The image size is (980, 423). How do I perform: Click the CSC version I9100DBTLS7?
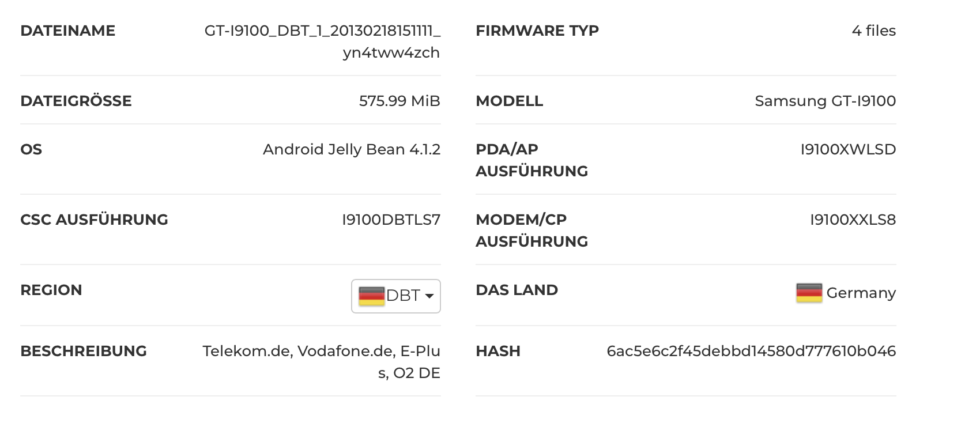(x=391, y=220)
